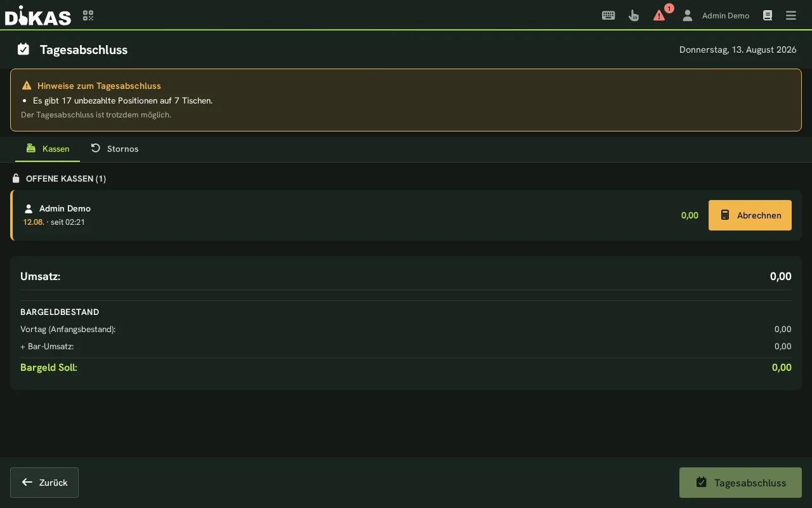Screen dimensions: 812x508
Task: Open the warning alerts icon with badge
Action: 660,15
